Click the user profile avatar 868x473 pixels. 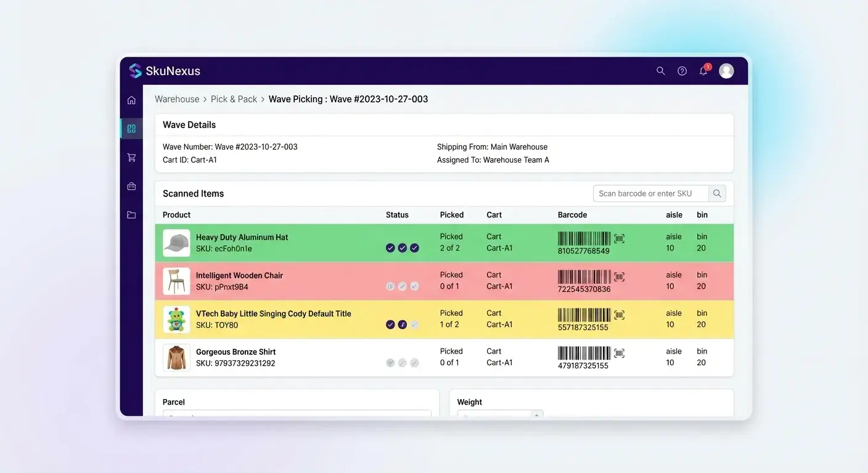pos(726,71)
